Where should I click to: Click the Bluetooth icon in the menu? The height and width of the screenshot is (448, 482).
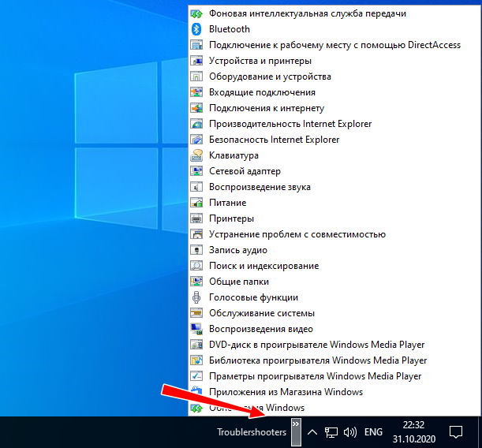(196, 29)
